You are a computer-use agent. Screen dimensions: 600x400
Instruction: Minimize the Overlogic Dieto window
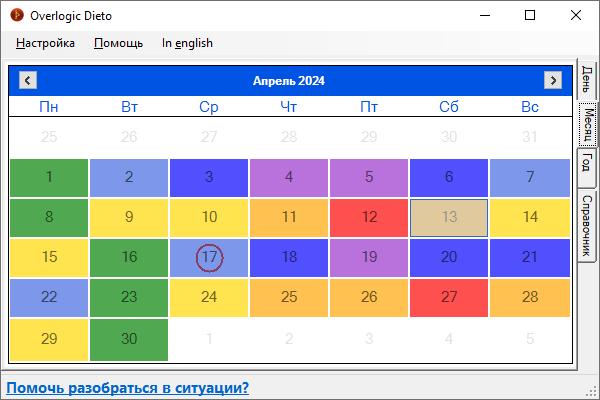[x=485, y=15]
